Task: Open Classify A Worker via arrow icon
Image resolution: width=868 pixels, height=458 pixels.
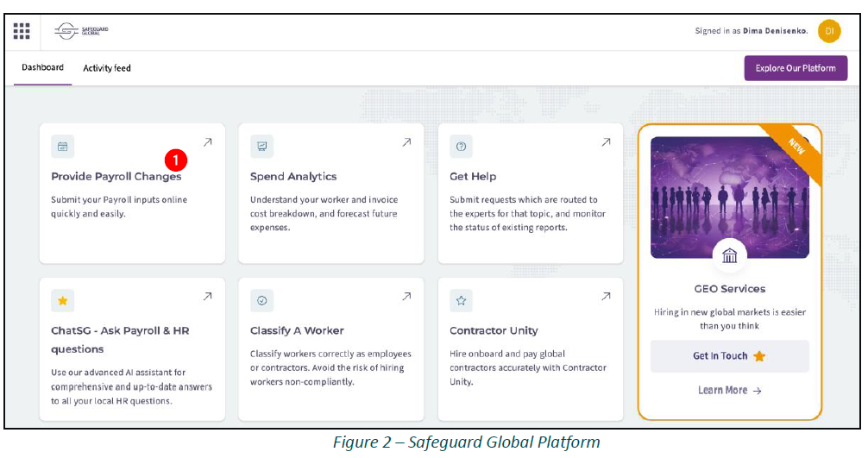Action: pyautogui.click(x=407, y=297)
